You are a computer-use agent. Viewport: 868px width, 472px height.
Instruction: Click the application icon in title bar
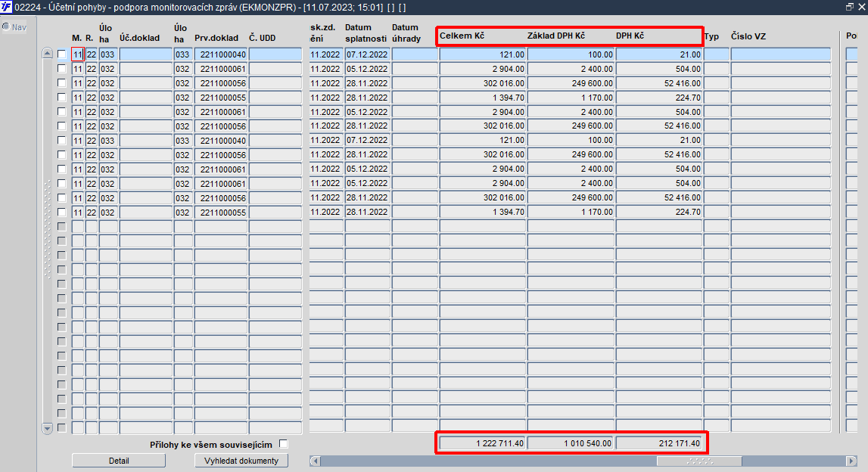tap(6, 8)
